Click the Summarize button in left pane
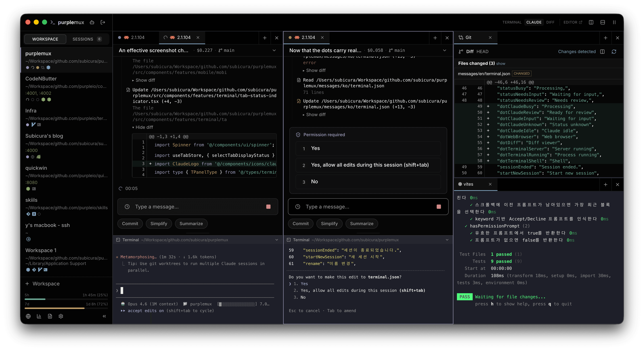 click(x=191, y=223)
